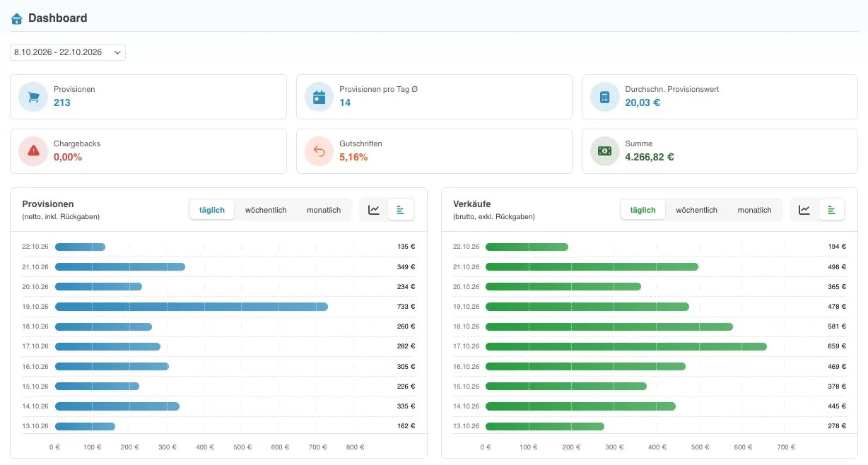Click the Gutschriften card label
Viewport: 868px width, 465px height.
click(x=360, y=143)
